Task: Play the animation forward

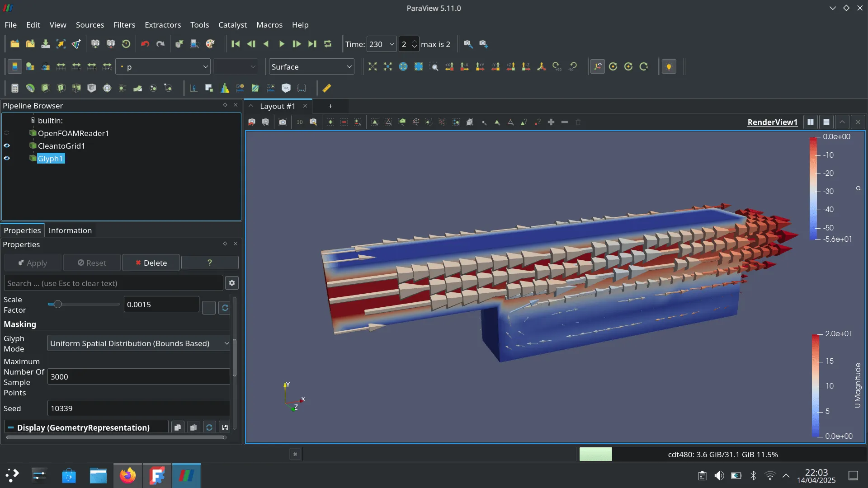Action: point(281,44)
